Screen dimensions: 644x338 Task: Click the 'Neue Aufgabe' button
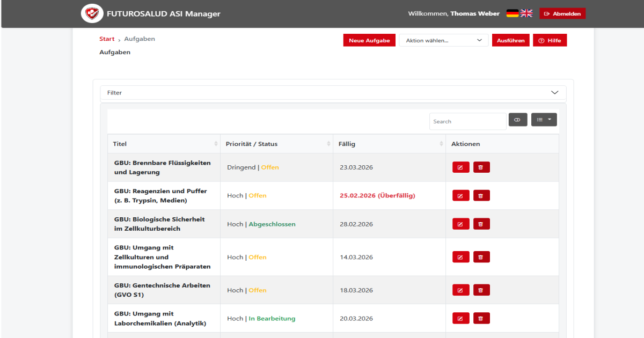tap(369, 40)
